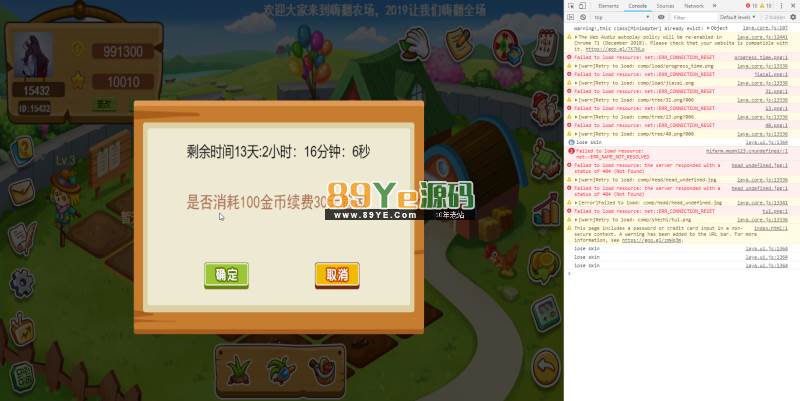Expand the [error]Failed to load head_undefined.jpg entry
The image size is (800, 401).
[x=576, y=203]
